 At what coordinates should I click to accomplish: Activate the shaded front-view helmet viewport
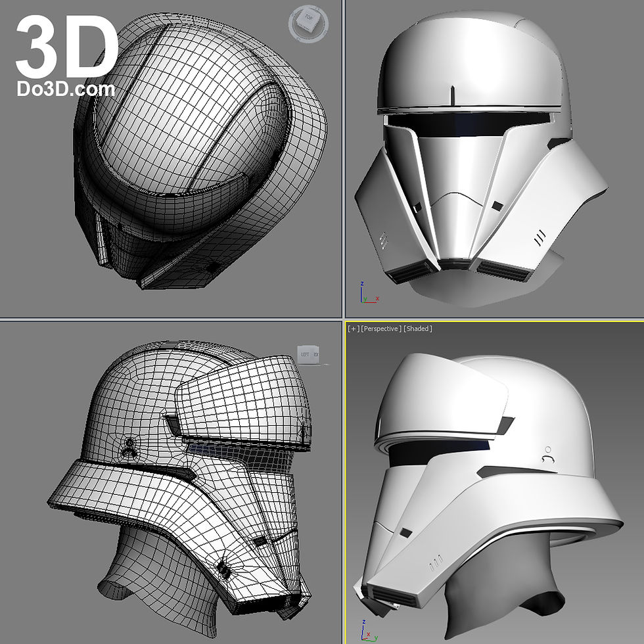point(495,158)
